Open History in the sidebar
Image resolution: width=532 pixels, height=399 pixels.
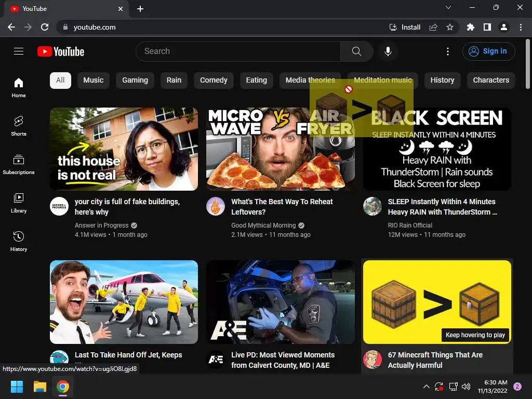[19, 241]
